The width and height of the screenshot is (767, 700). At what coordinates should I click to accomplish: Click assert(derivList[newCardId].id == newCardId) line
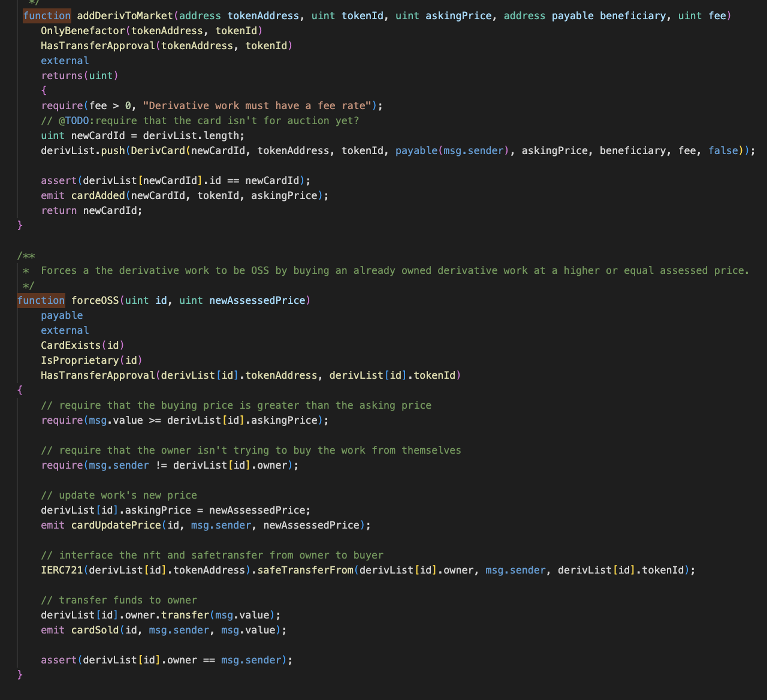click(176, 180)
